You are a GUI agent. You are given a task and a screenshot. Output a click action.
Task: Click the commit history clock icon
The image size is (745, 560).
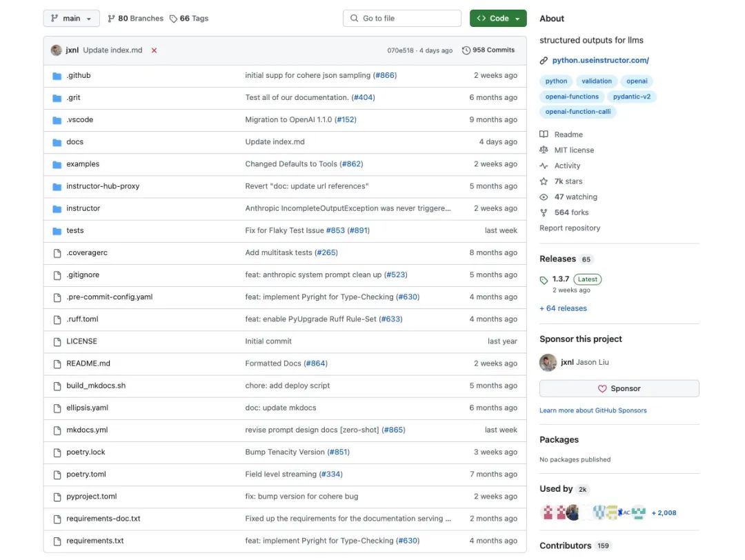tap(466, 50)
